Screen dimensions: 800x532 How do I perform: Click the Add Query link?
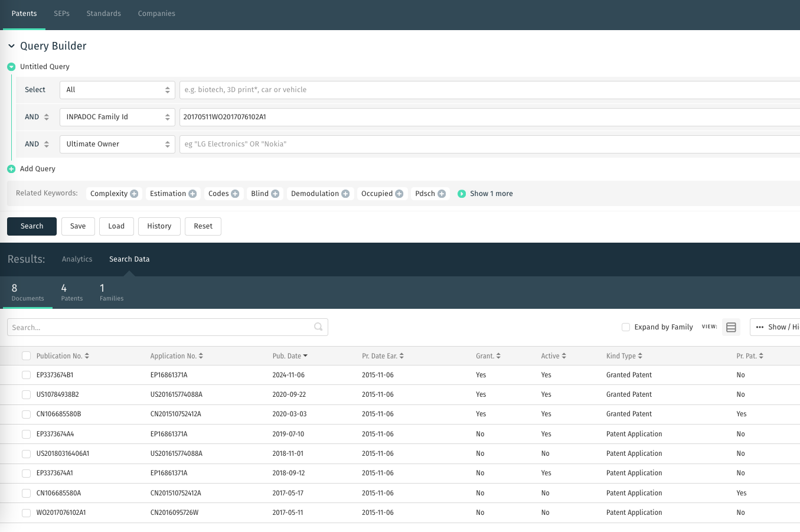pos(38,169)
